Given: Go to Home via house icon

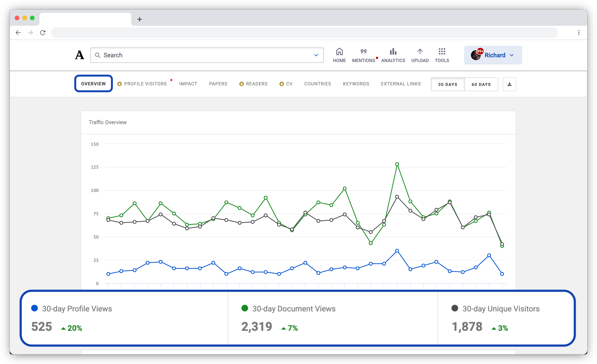Looking at the screenshot, I should (339, 51).
